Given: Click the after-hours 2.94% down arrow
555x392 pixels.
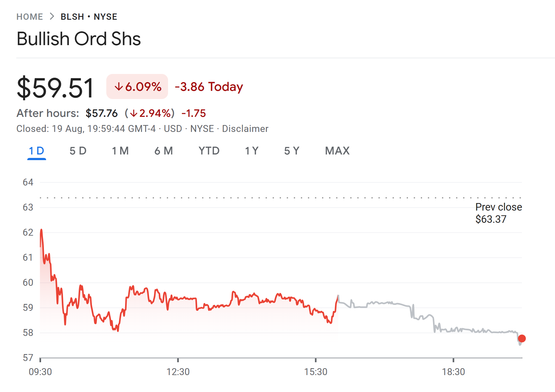Looking at the screenshot, I should click(x=134, y=113).
